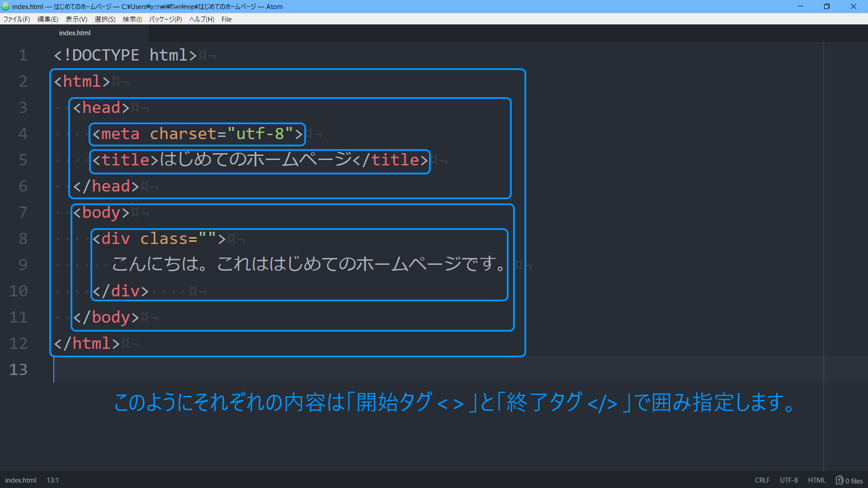This screenshot has height=488, width=868.
Task: Open the File menu item
Action: 226,19
